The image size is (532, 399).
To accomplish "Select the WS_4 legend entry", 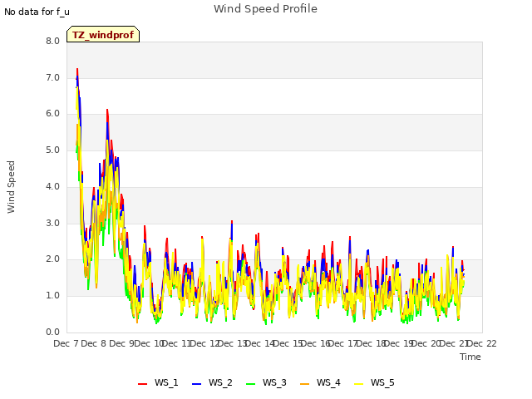I will pos(320,382).
